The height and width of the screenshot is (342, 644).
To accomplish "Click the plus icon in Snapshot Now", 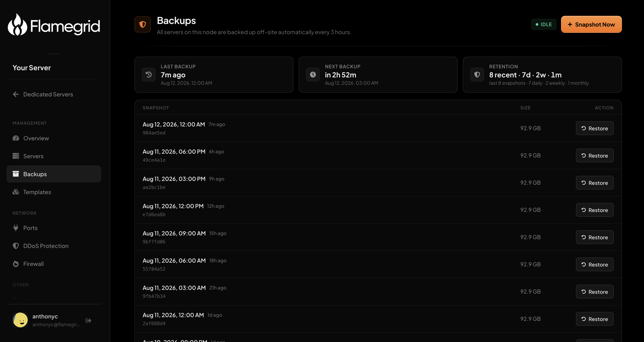I will [570, 24].
